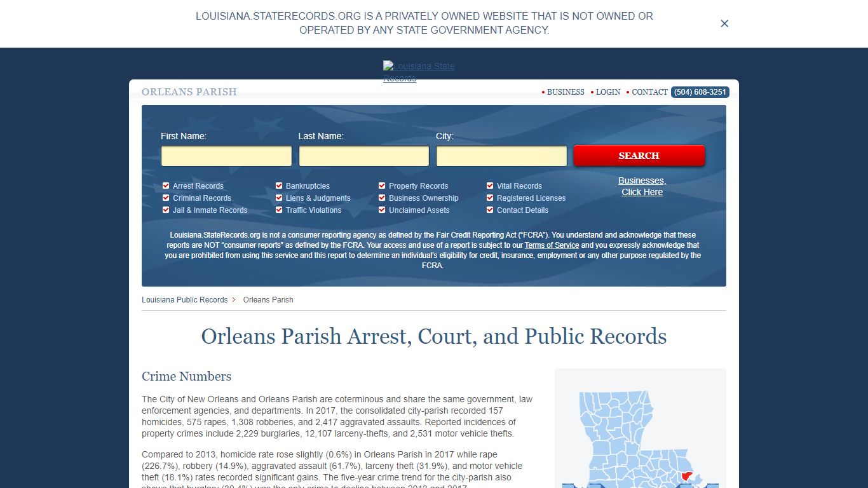Viewport: 868px width, 488px height.
Task: Select the page title Orleans Parish Arrest, Court, and Public Records
Action: point(434,336)
